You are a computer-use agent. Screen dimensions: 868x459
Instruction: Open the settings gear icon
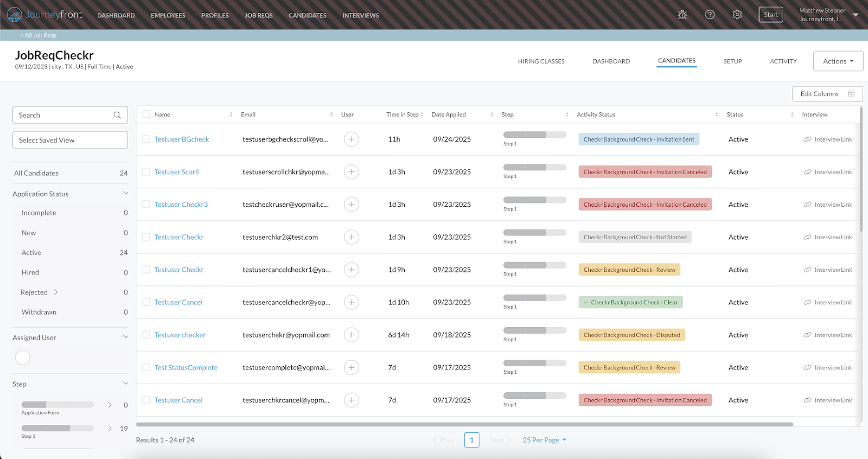(737, 15)
